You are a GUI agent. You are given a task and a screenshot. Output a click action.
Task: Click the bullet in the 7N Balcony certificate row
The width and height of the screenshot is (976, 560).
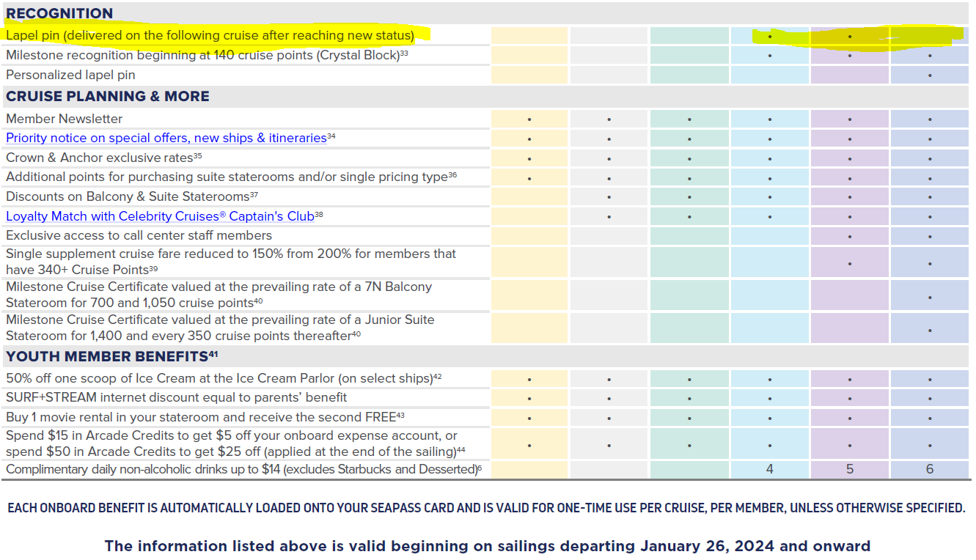[930, 298]
